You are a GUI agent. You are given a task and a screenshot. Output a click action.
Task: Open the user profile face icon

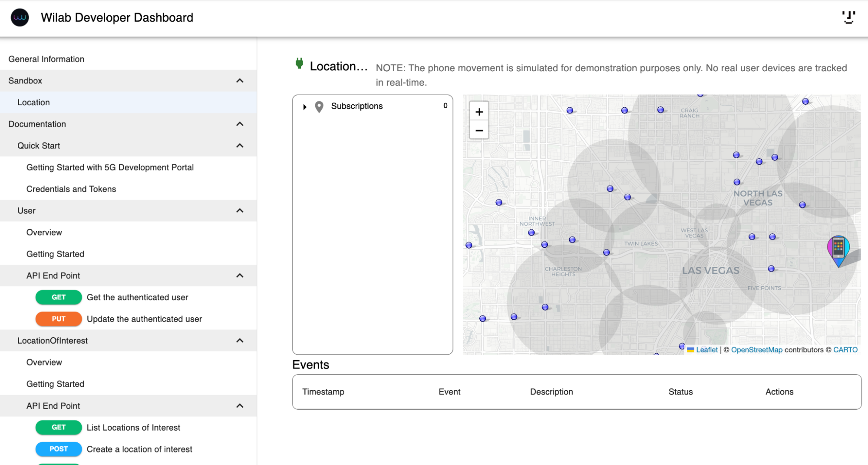click(x=848, y=17)
